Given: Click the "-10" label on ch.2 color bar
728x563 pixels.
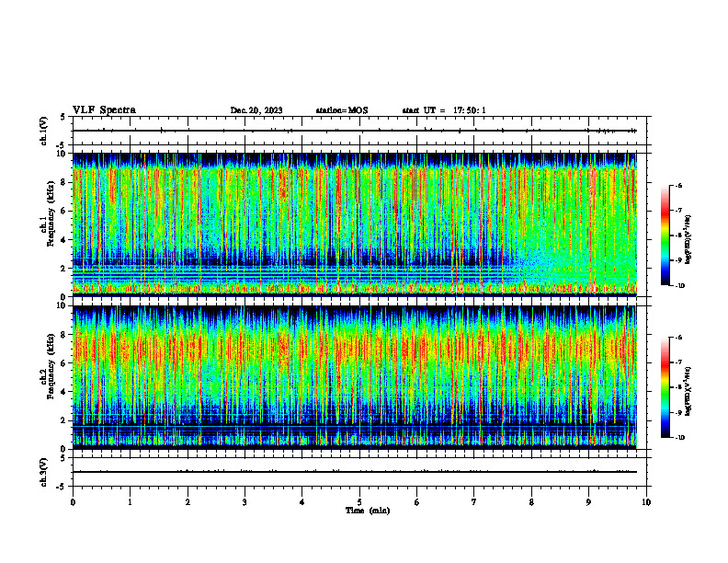Looking at the screenshot, I should click(x=679, y=438).
